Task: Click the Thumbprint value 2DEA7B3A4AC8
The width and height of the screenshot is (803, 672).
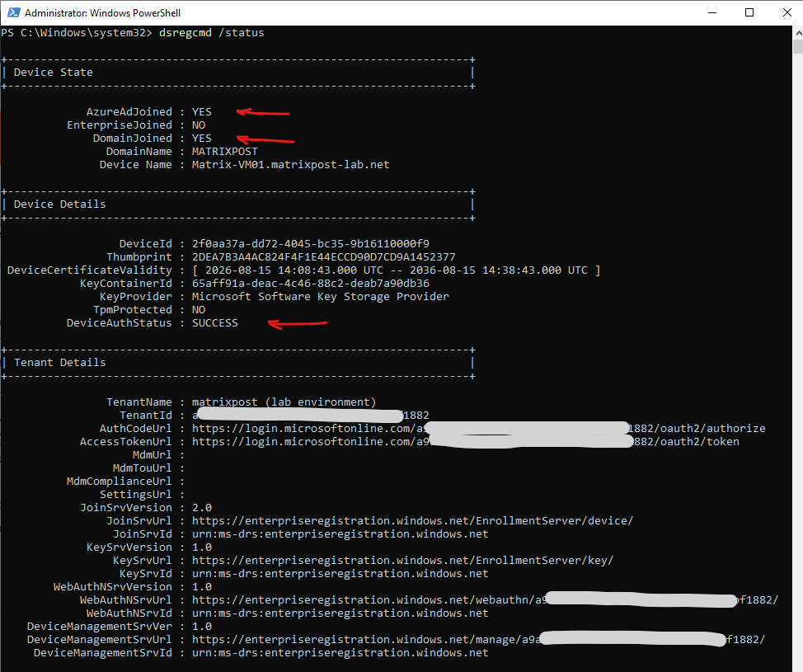Action: pos(324,256)
